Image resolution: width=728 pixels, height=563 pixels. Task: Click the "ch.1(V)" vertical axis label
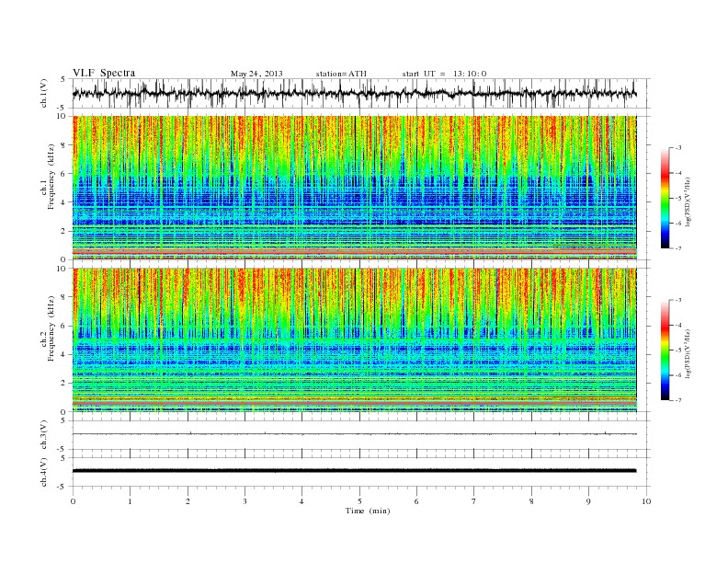[x=43, y=93]
